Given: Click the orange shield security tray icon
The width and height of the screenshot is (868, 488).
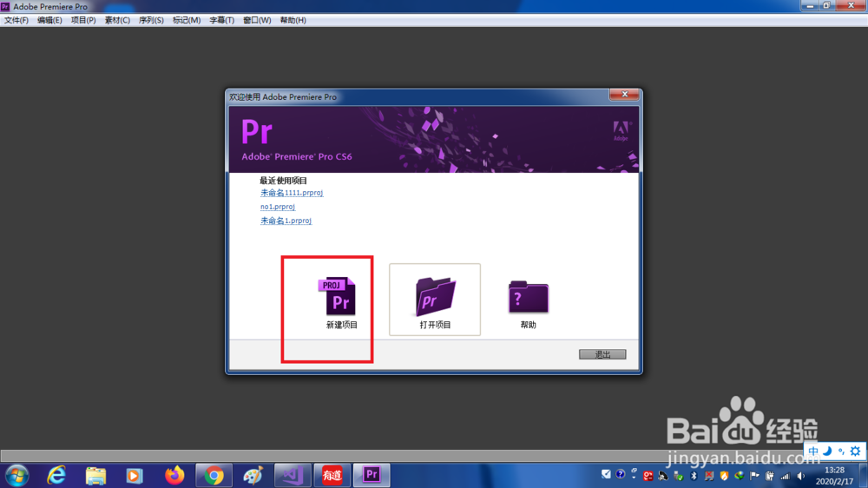Looking at the screenshot, I should click(724, 476).
